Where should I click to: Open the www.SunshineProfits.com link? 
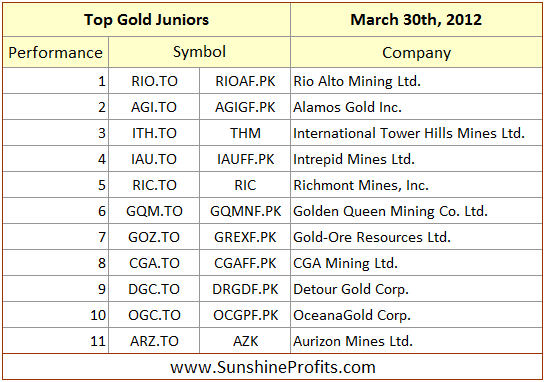pos(273,367)
